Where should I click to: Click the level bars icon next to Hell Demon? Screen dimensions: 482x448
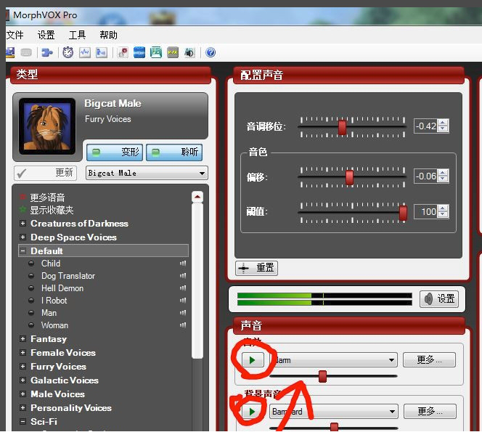pos(183,288)
